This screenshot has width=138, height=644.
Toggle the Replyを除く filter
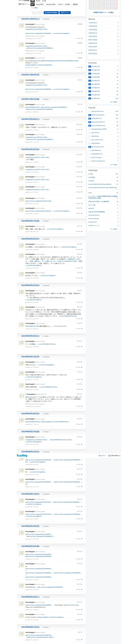(x=40, y=5)
